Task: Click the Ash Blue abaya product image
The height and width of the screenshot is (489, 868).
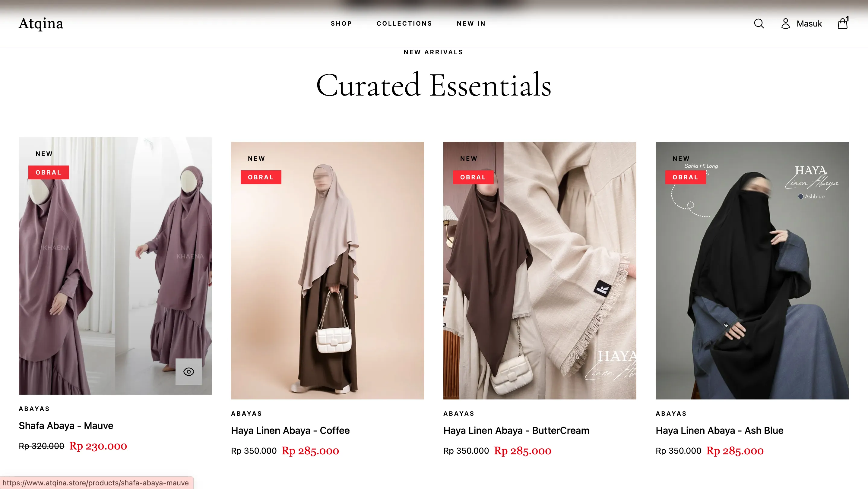Action: click(752, 270)
